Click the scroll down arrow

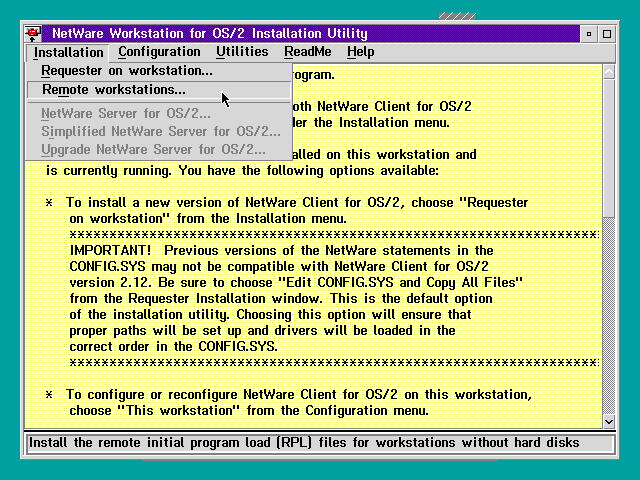pos(609,421)
